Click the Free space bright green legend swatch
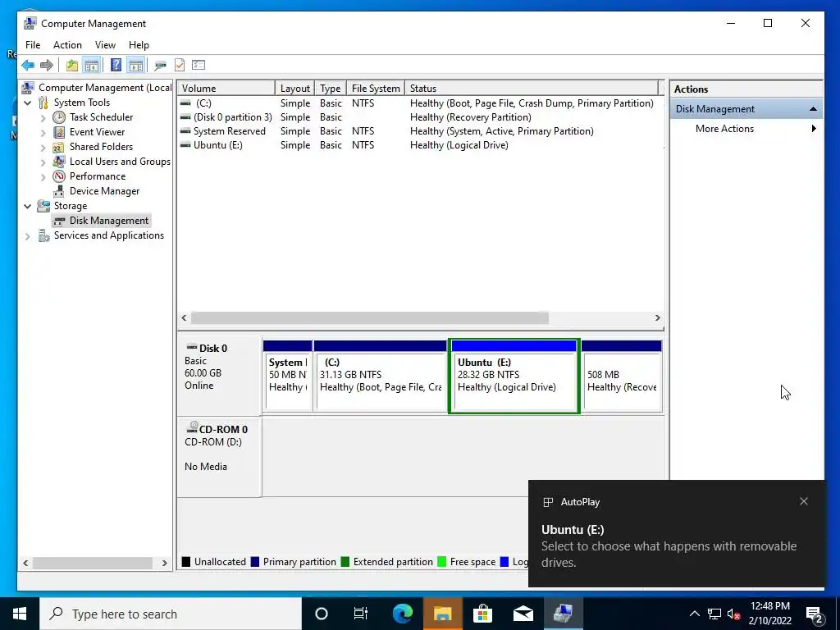The height and width of the screenshot is (630, 840). [x=442, y=562]
